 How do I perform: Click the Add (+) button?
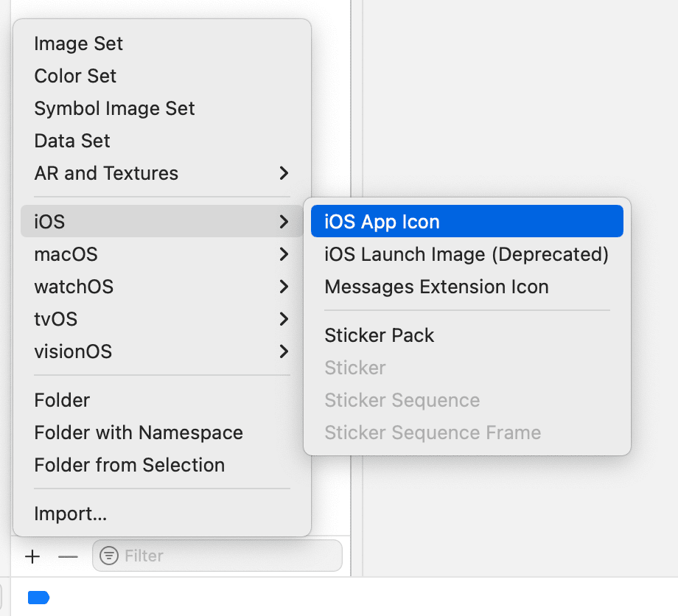click(32, 556)
